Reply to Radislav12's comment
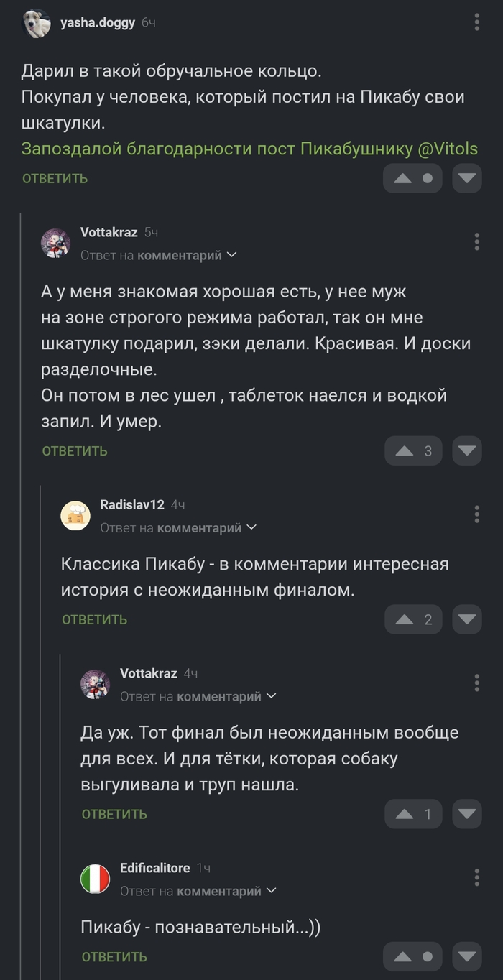The width and height of the screenshot is (503, 980). (x=94, y=619)
